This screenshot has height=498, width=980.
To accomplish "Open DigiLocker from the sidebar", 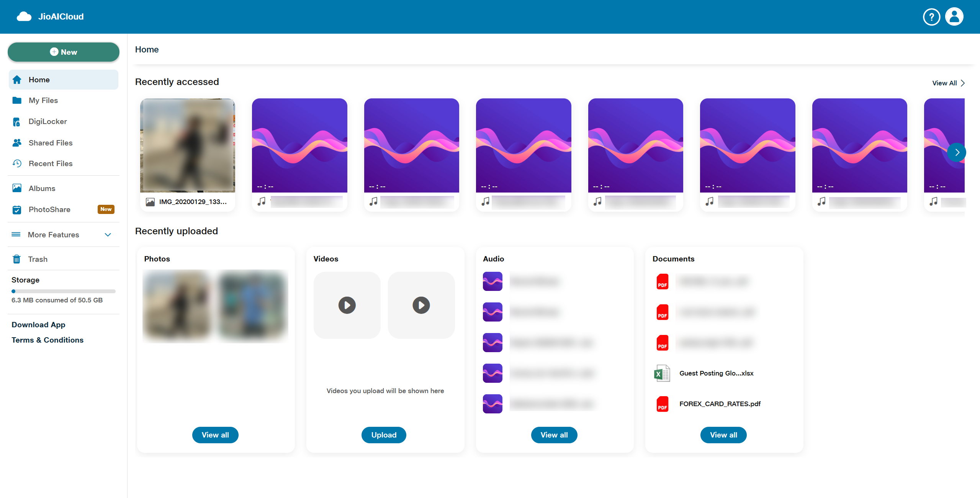I will [x=47, y=121].
